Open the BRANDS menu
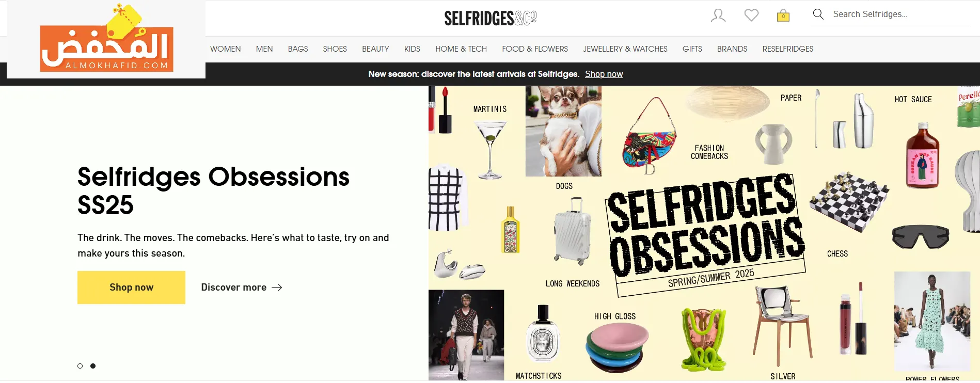 pos(732,49)
